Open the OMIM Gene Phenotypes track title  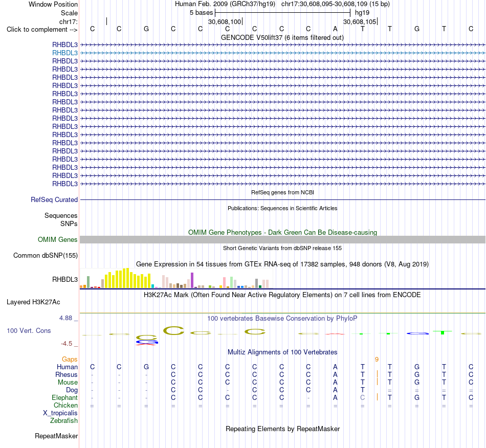tap(282, 232)
